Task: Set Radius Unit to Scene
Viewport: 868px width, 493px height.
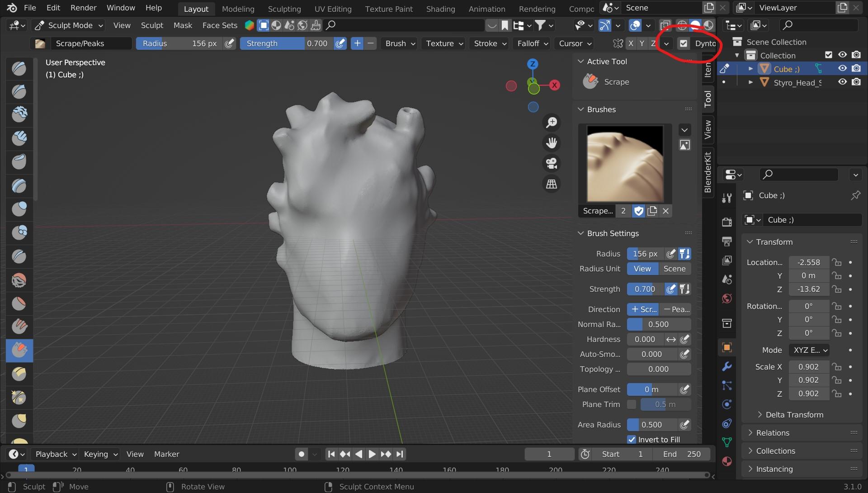Action: tap(674, 269)
